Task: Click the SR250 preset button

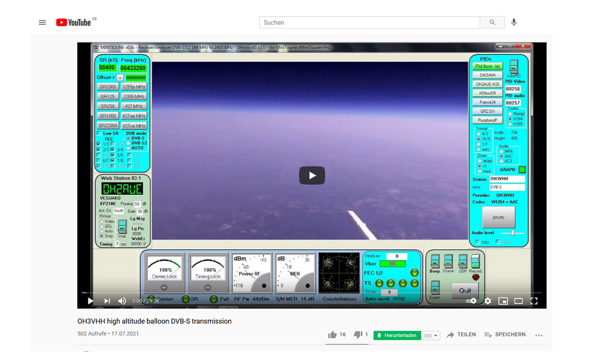Action: 108,106
